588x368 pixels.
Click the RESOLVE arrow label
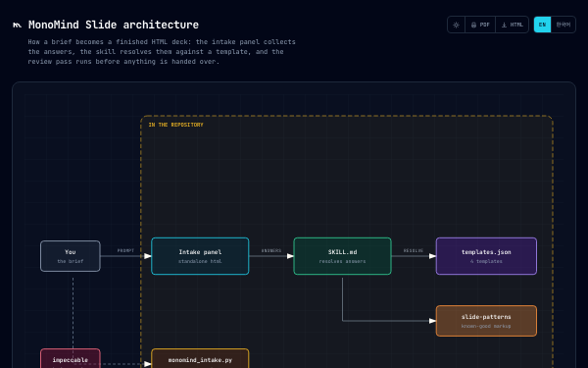pyautogui.click(x=414, y=250)
